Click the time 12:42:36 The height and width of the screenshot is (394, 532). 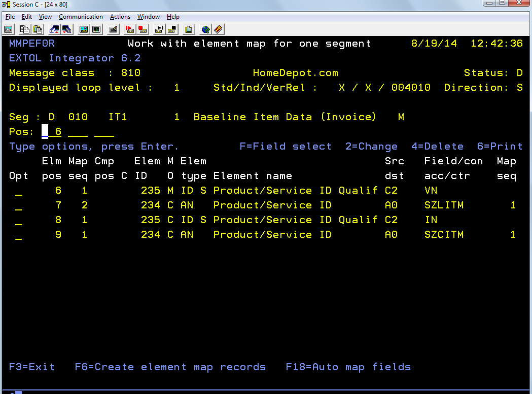[496, 44]
